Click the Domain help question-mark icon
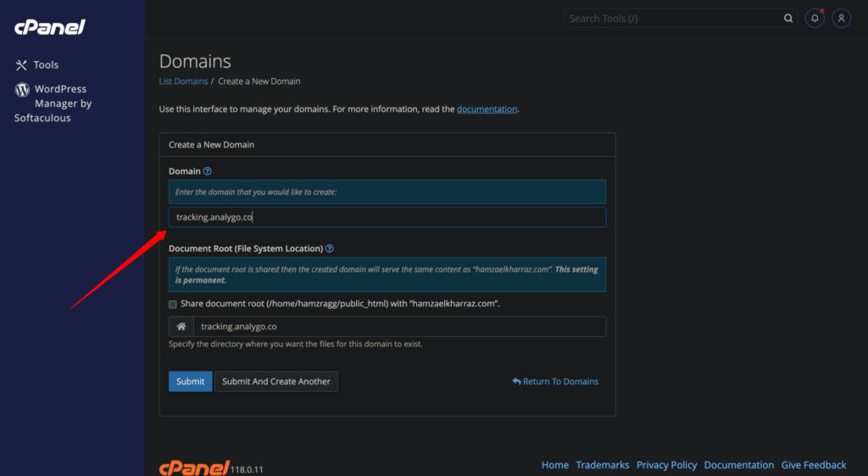Screen dimensions: 868x476 (x=207, y=171)
